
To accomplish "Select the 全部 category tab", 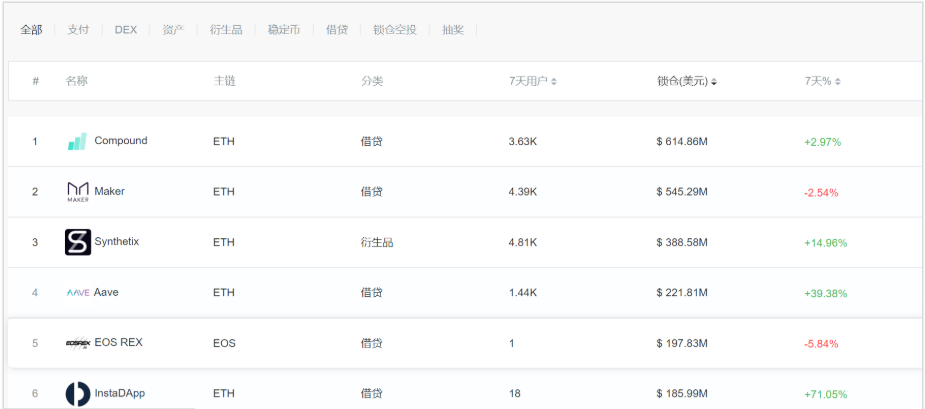I will [31, 30].
